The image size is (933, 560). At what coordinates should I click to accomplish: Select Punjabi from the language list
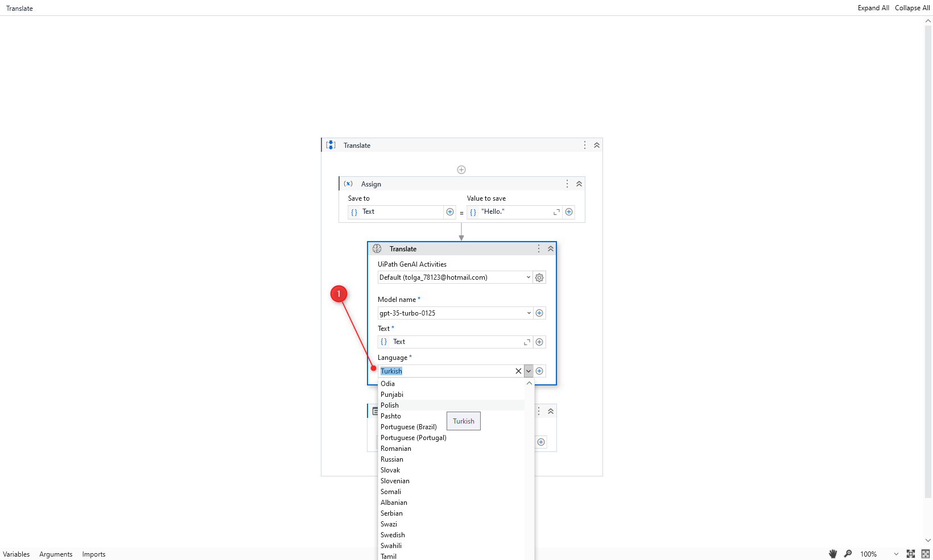pyautogui.click(x=451, y=395)
